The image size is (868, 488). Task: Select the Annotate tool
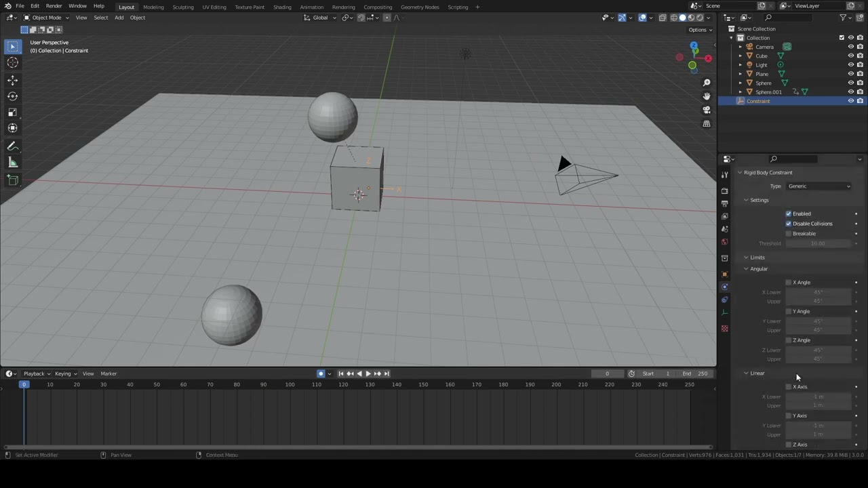[x=12, y=146]
